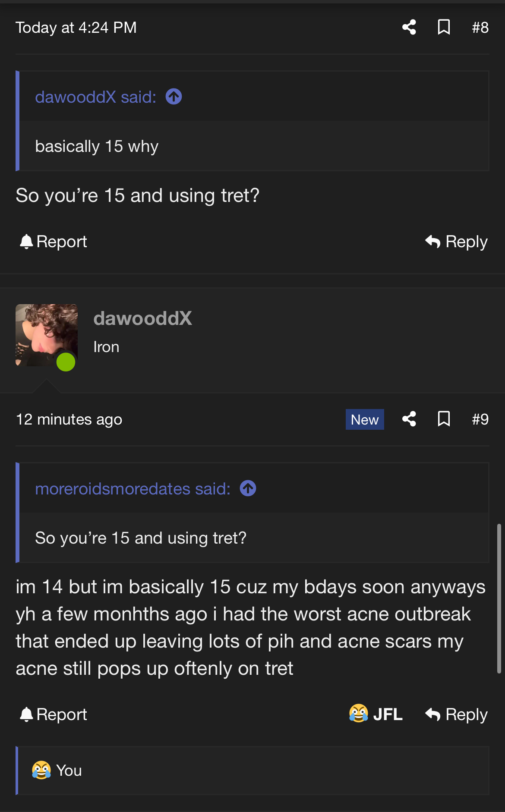
Task: Jump to moreroidsmoredates quoted post arrow
Action: tap(248, 488)
